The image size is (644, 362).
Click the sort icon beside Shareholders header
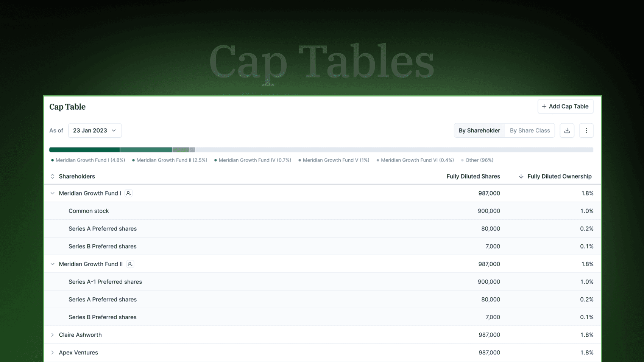53,176
